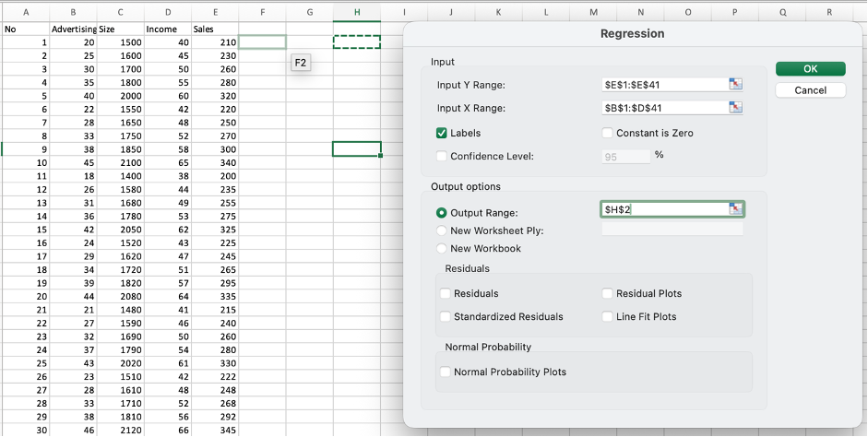Enable the Residuals checkbox
The height and width of the screenshot is (437, 868).
446,294
